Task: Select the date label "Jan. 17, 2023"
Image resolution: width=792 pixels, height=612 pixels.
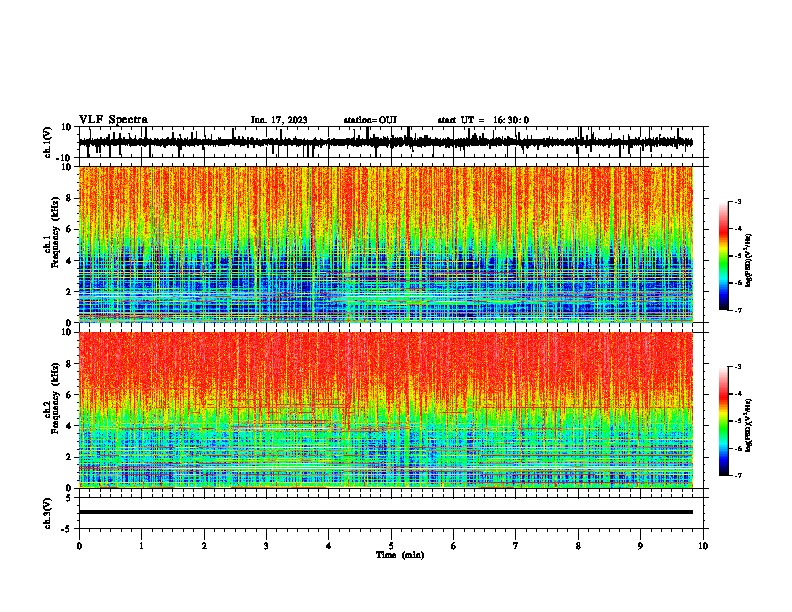Action: 279,120
